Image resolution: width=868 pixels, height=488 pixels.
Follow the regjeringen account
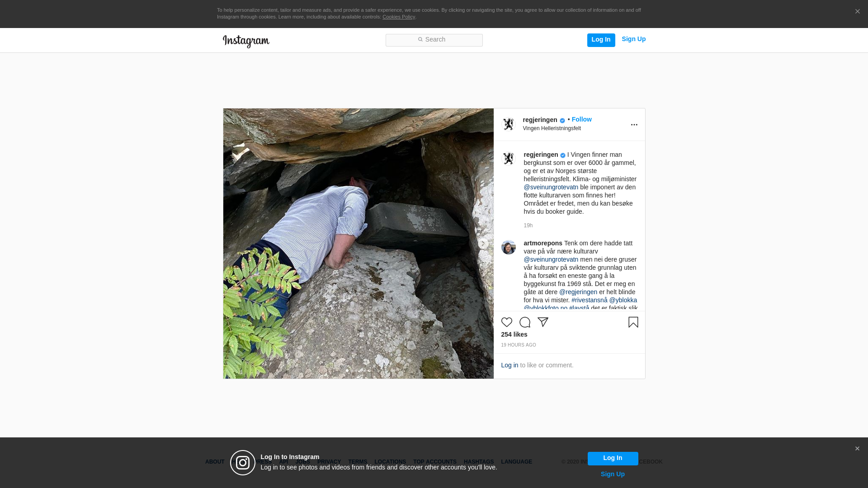581,120
